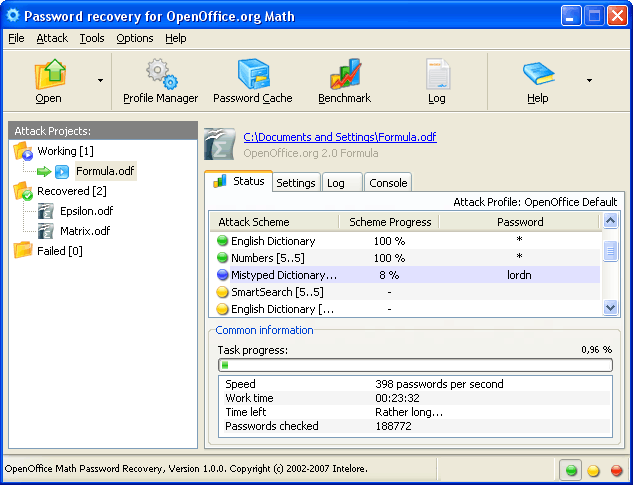Open the Attack menu
The width and height of the screenshot is (633, 485).
point(52,38)
